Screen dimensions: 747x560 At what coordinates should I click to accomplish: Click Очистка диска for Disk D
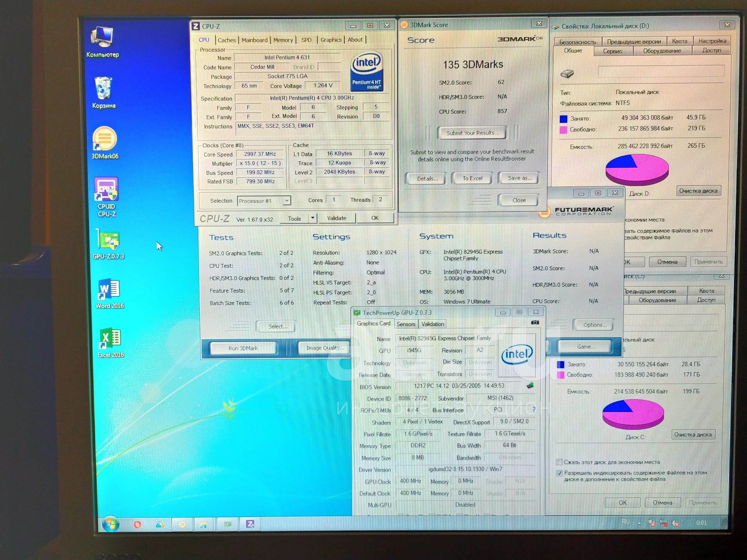[x=698, y=191]
